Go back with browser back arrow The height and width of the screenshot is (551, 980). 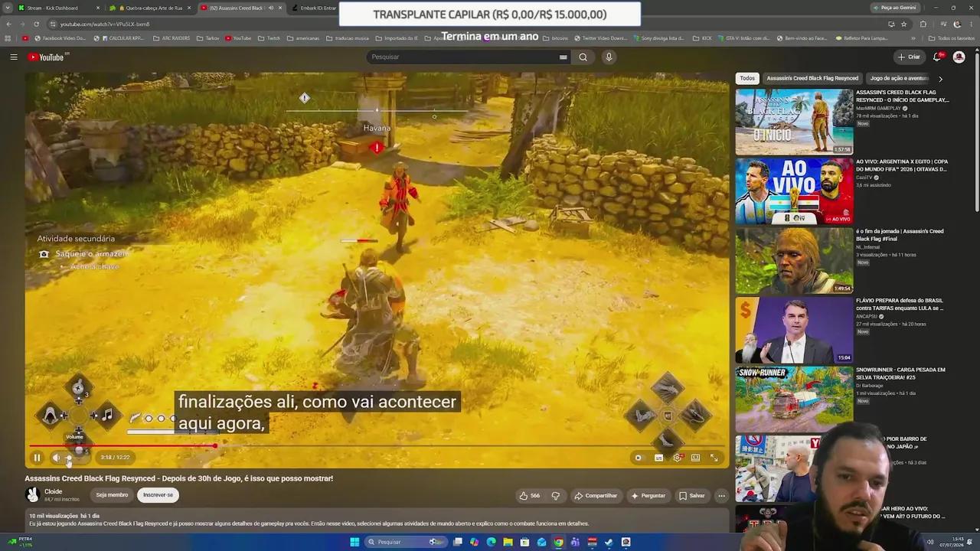(9, 24)
